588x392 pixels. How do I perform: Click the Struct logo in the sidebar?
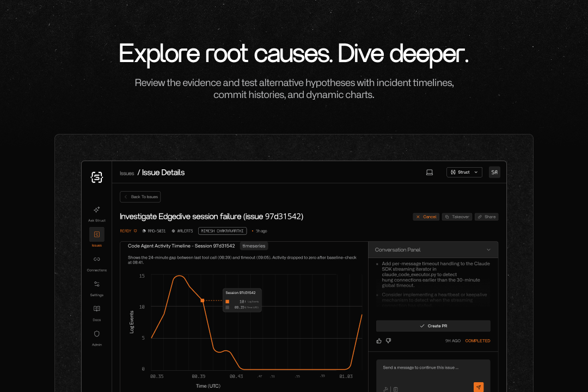pyautogui.click(x=97, y=177)
